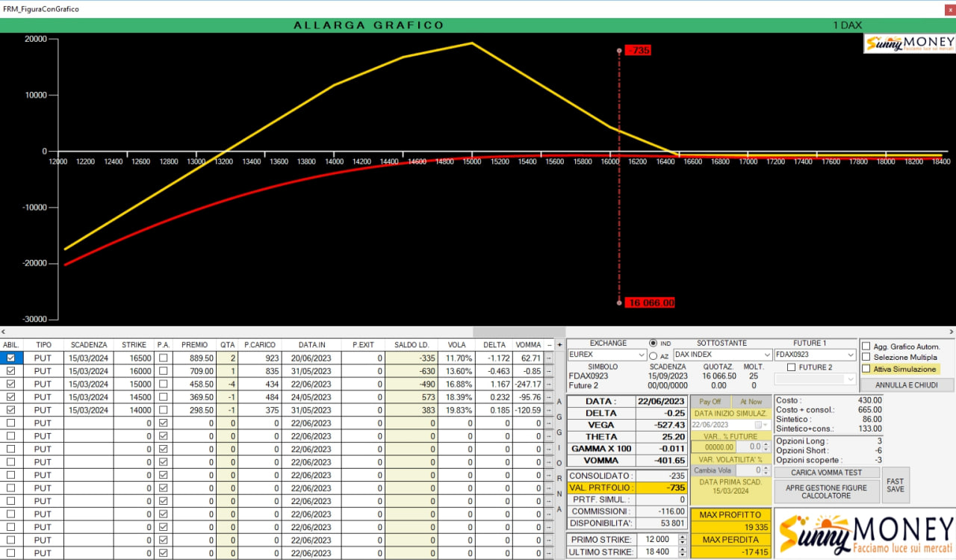Viewport: 956px width, 560px height.
Task: Open the EXCHANGE dropdown showing EUREX
Action: (607, 355)
